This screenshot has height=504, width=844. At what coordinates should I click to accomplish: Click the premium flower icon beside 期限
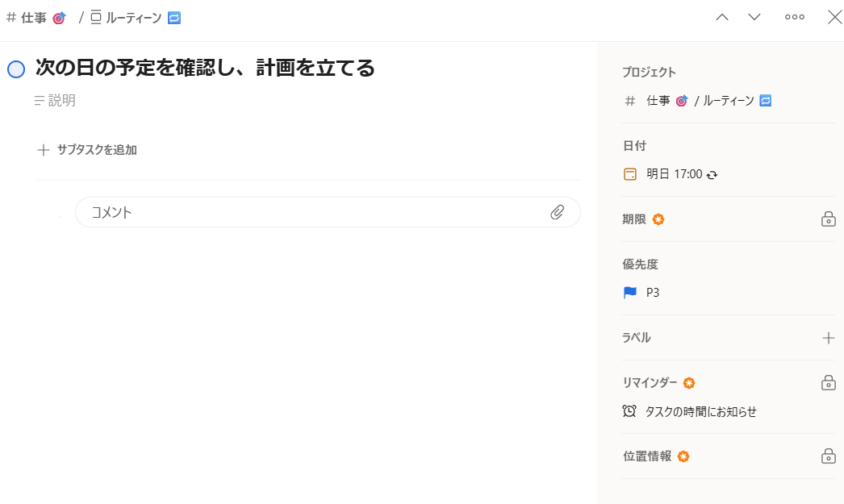point(658,219)
